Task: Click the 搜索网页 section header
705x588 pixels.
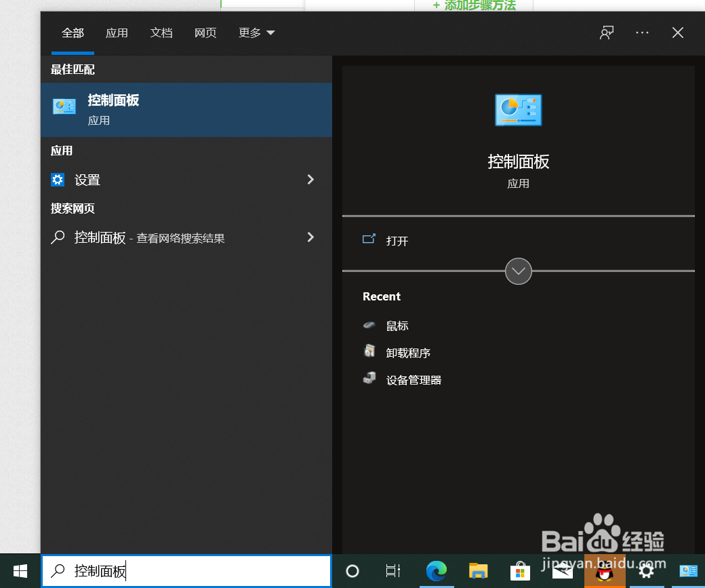Action: 73,208
